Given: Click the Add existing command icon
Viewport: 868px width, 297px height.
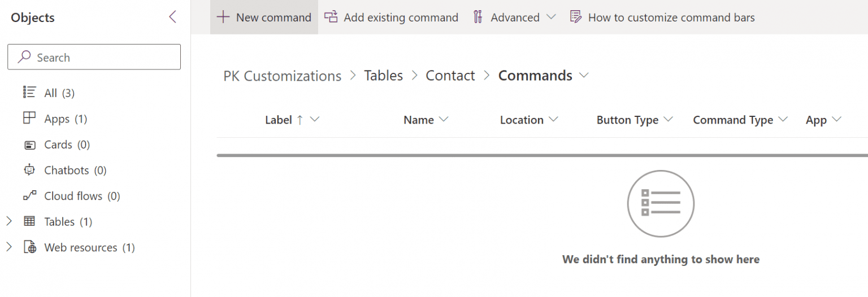Looking at the screenshot, I should [x=331, y=18].
